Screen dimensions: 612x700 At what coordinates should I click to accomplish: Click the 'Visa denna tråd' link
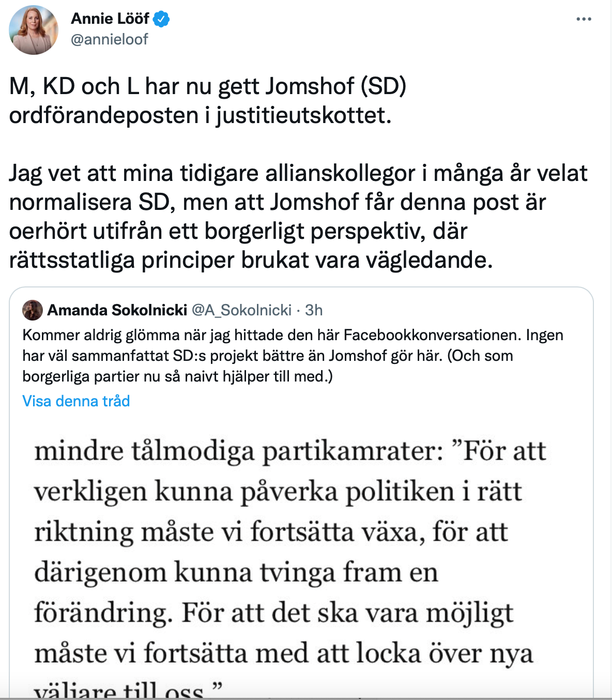coord(76,401)
